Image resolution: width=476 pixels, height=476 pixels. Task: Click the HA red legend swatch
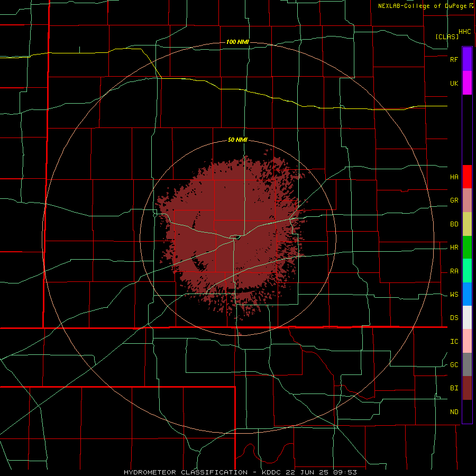click(x=467, y=177)
